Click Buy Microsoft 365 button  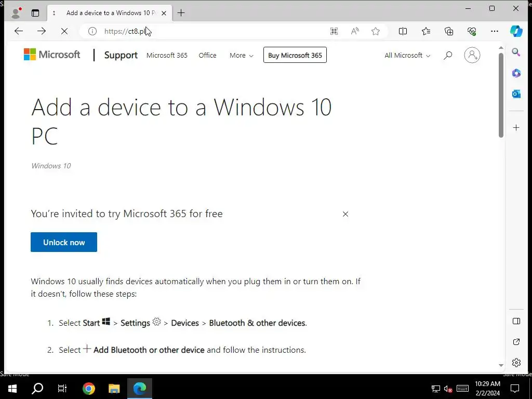coord(295,55)
